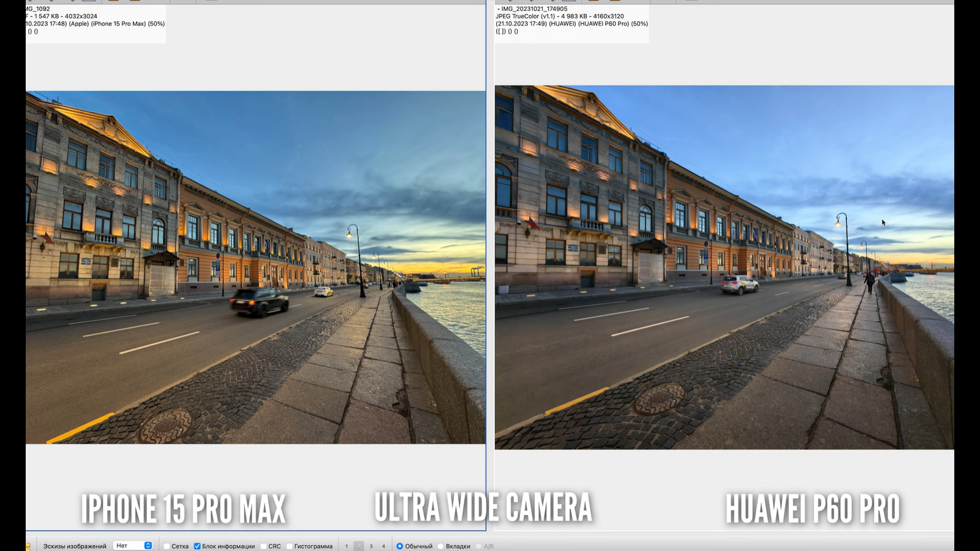980x551 pixels.
Task: Switch to 1 image layout button
Action: [347, 546]
